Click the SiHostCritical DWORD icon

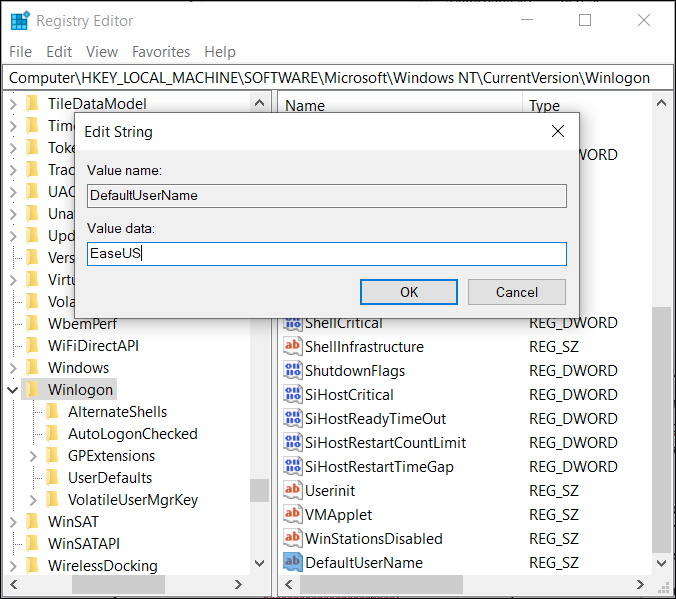(292, 394)
